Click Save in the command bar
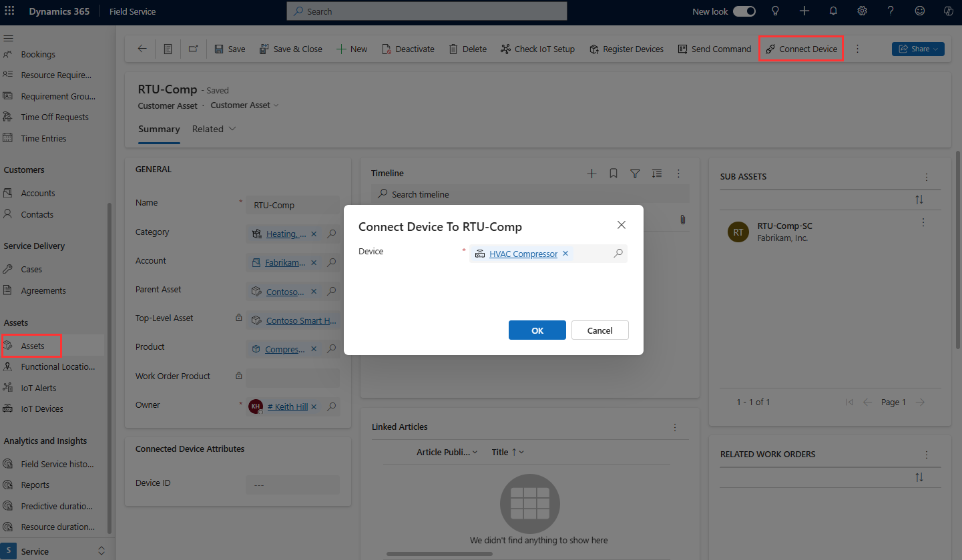Screen dimensions: 962x560 pos(230,49)
